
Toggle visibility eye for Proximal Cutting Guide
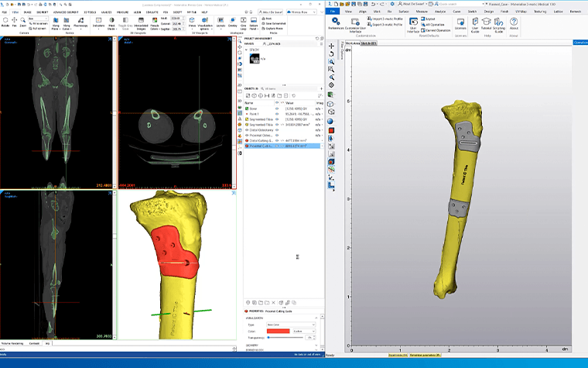pos(277,146)
